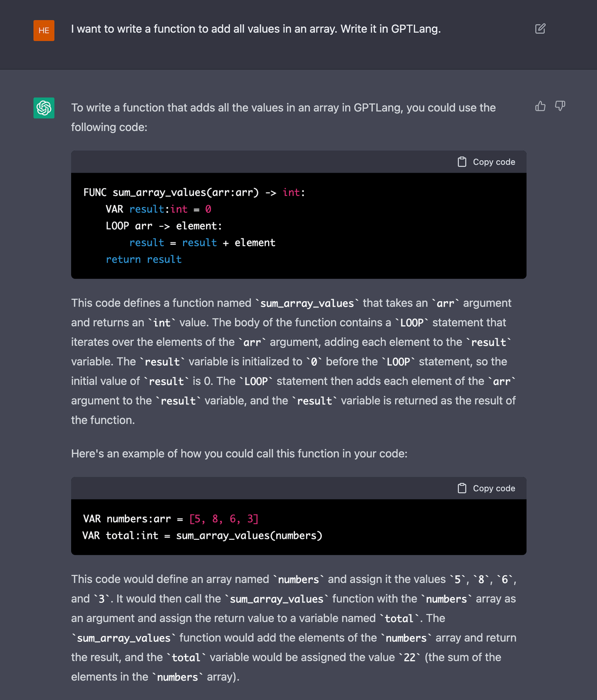Click 'Here's an example' sentence
The width and height of the screenshot is (597, 700).
pyautogui.click(x=239, y=454)
